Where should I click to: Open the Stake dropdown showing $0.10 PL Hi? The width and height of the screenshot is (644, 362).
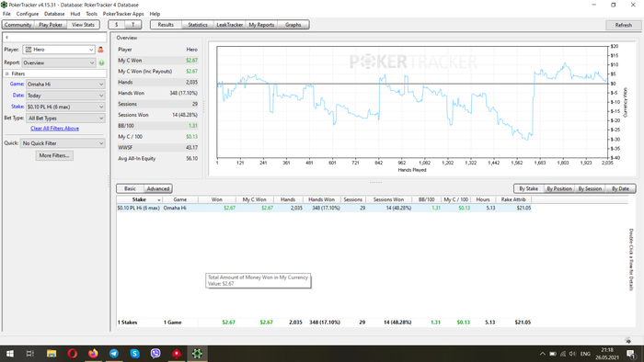click(x=65, y=107)
